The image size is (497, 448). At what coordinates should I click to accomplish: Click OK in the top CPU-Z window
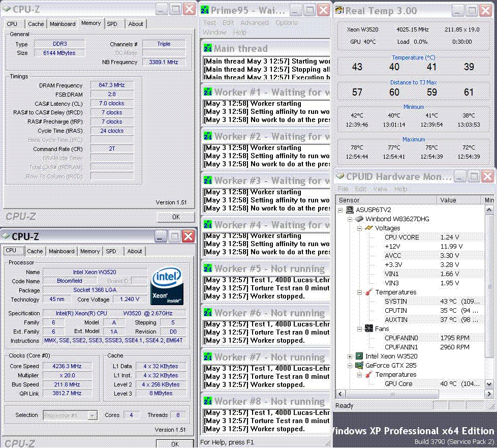176,217
